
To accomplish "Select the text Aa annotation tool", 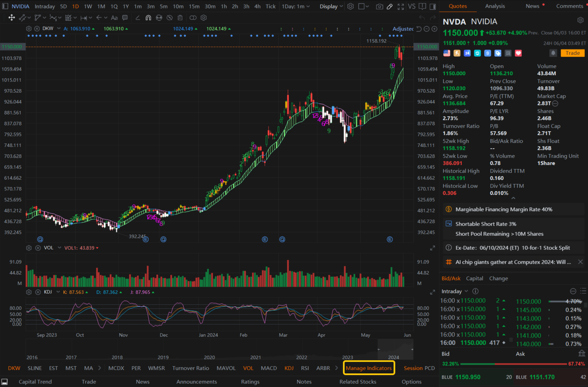I will 114,17.
